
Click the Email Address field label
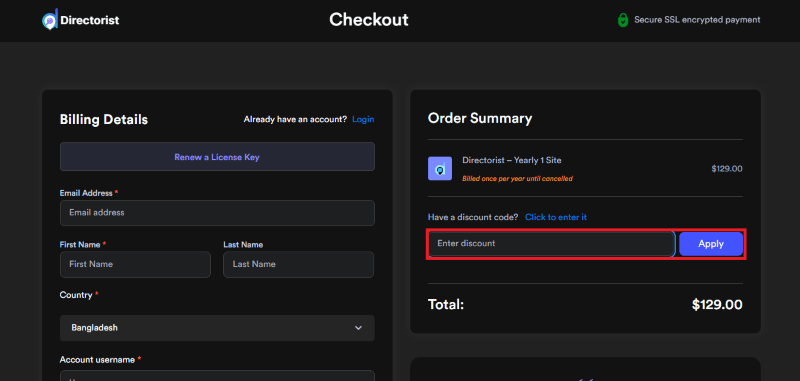pos(86,193)
